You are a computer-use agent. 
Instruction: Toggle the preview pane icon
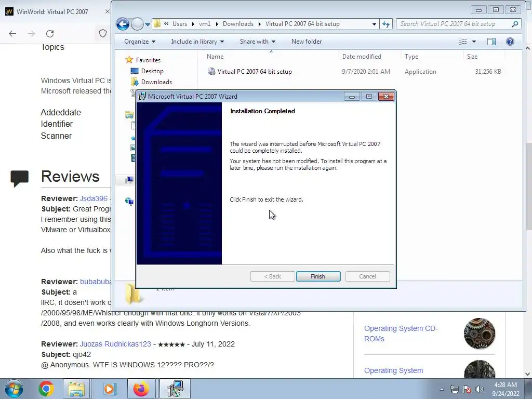point(491,42)
